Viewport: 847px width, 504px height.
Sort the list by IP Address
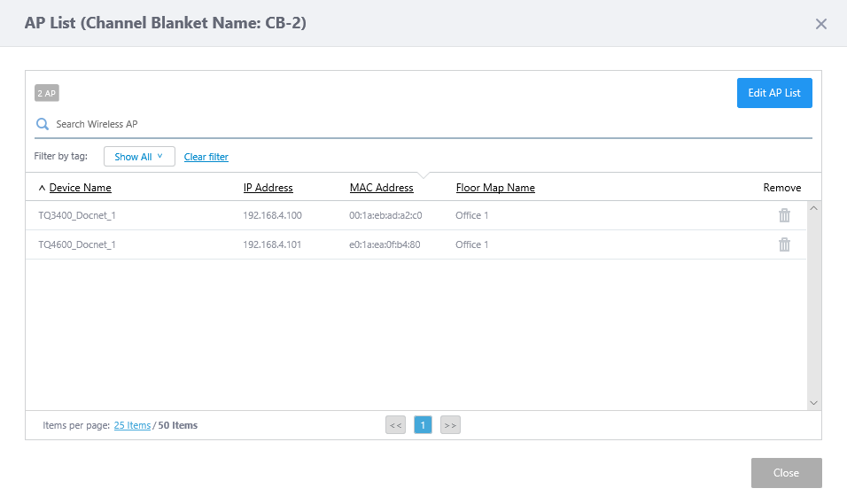click(268, 188)
